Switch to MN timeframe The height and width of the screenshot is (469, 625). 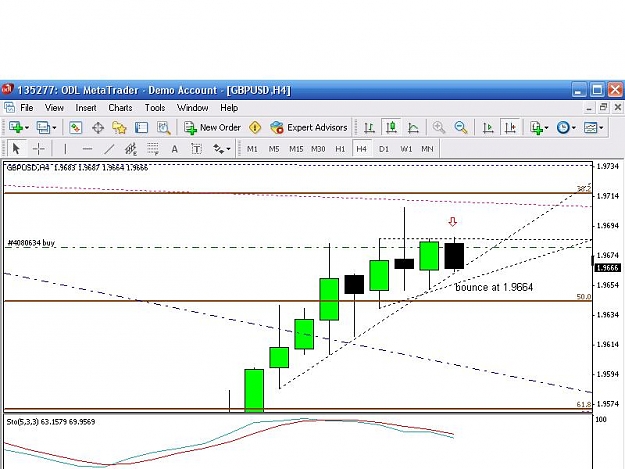[427, 149]
